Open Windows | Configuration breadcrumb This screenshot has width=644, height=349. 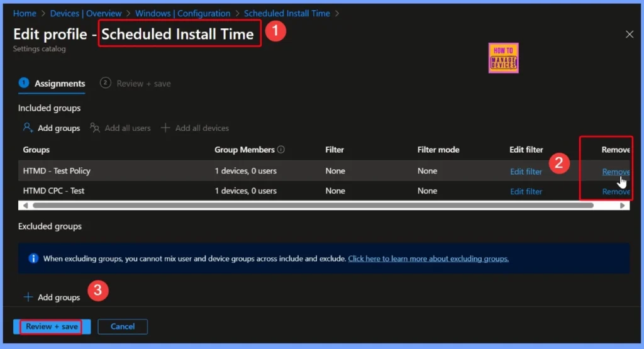[183, 14]
